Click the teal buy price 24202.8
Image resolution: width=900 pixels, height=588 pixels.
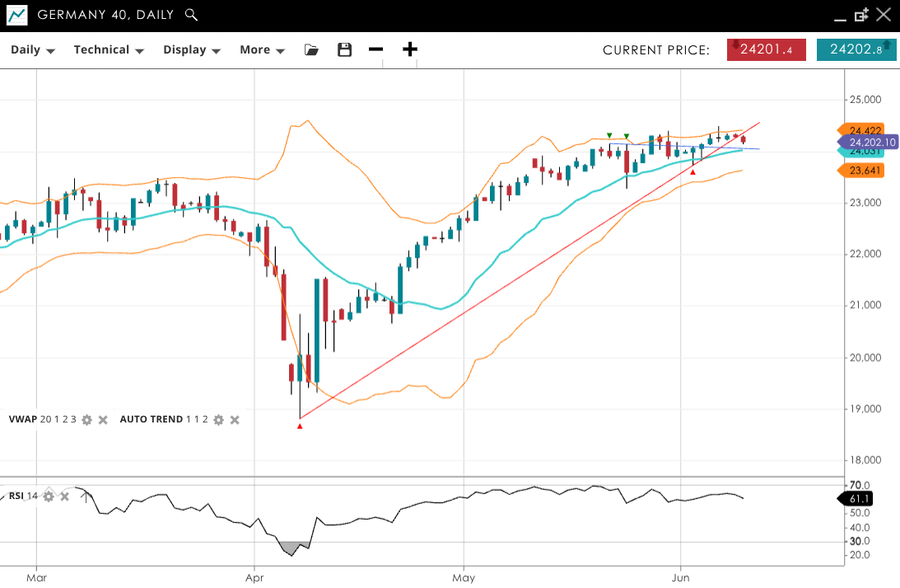[x=856, y=49]
